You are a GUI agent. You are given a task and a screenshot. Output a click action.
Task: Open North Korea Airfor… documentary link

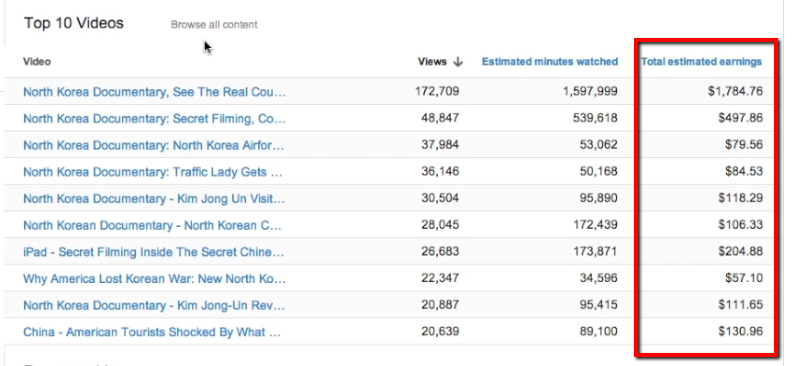click(154, 145)
